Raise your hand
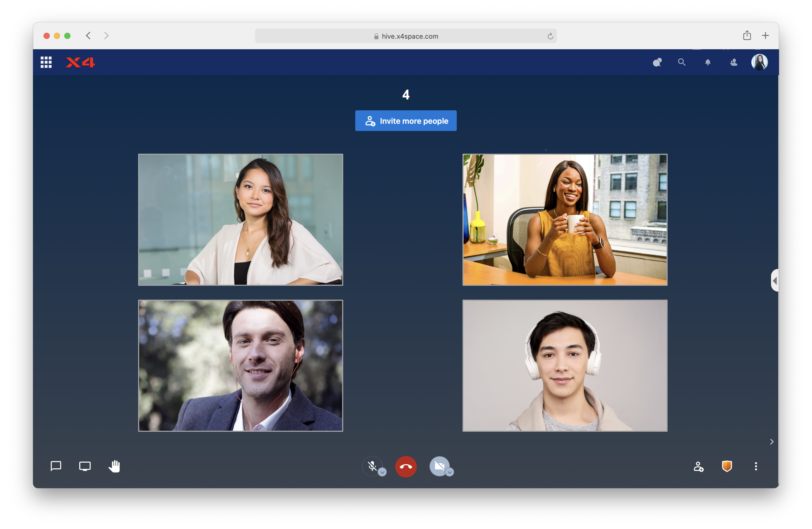The image size is (812, 529). [114, 466]
